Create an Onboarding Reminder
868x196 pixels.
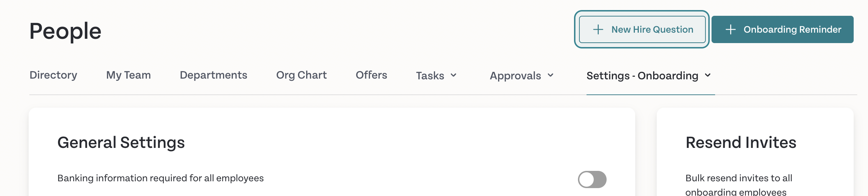point(782,29)
